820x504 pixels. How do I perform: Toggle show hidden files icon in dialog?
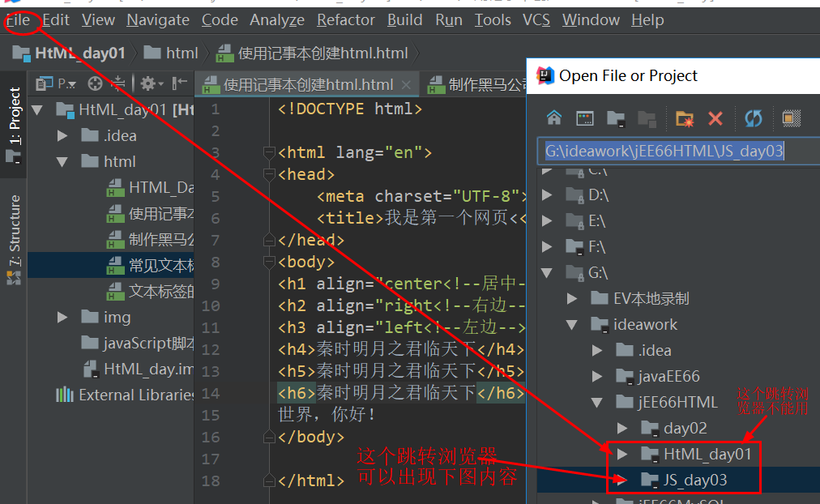coord(792,118)
